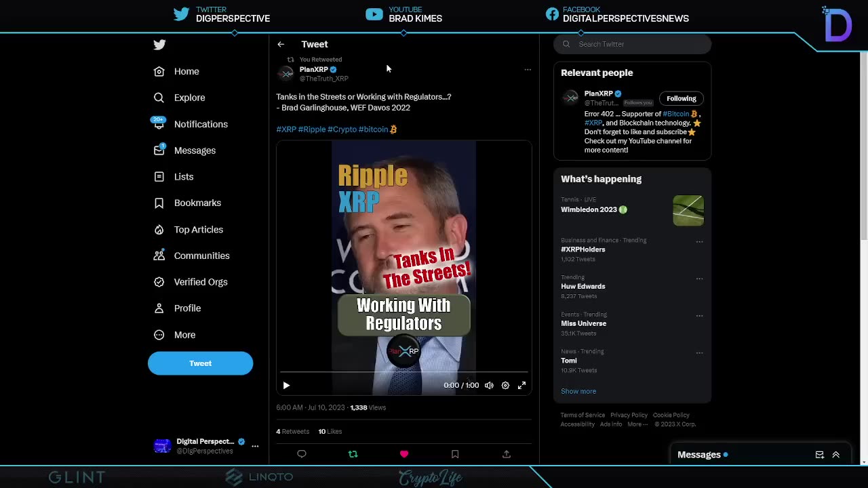Toggle the green retweet icon

tap(353, 454)
